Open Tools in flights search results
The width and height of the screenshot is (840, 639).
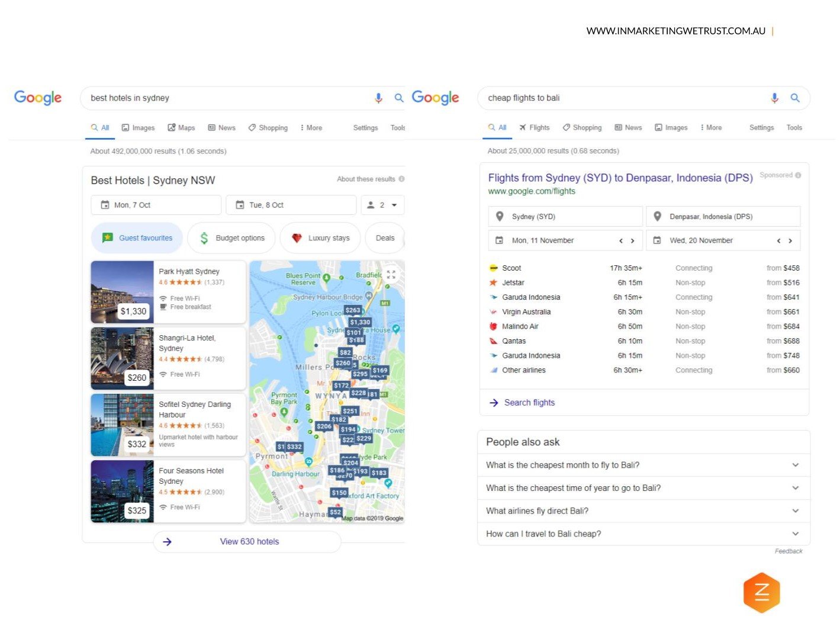click(794, 128)
